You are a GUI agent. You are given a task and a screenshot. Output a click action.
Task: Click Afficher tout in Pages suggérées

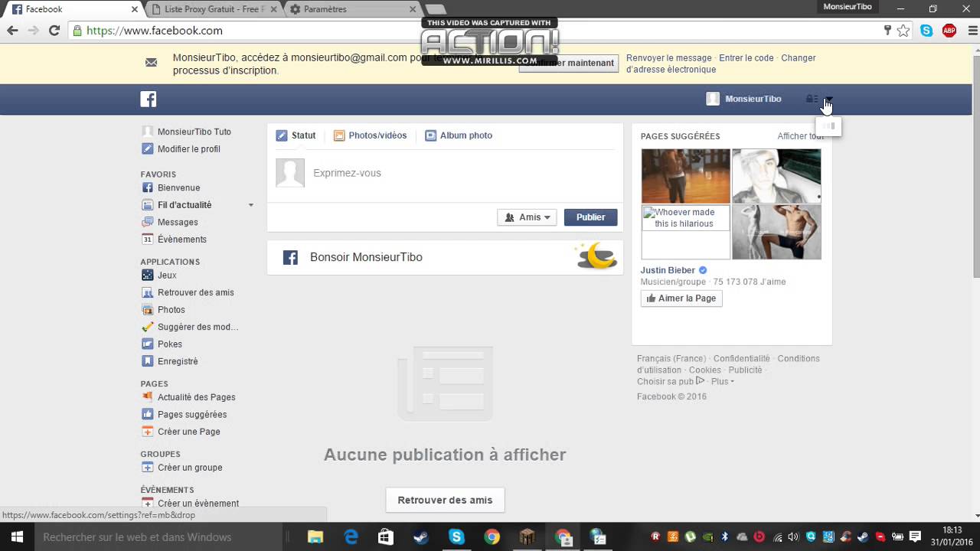pyautogui.click(x=800, y=136)
